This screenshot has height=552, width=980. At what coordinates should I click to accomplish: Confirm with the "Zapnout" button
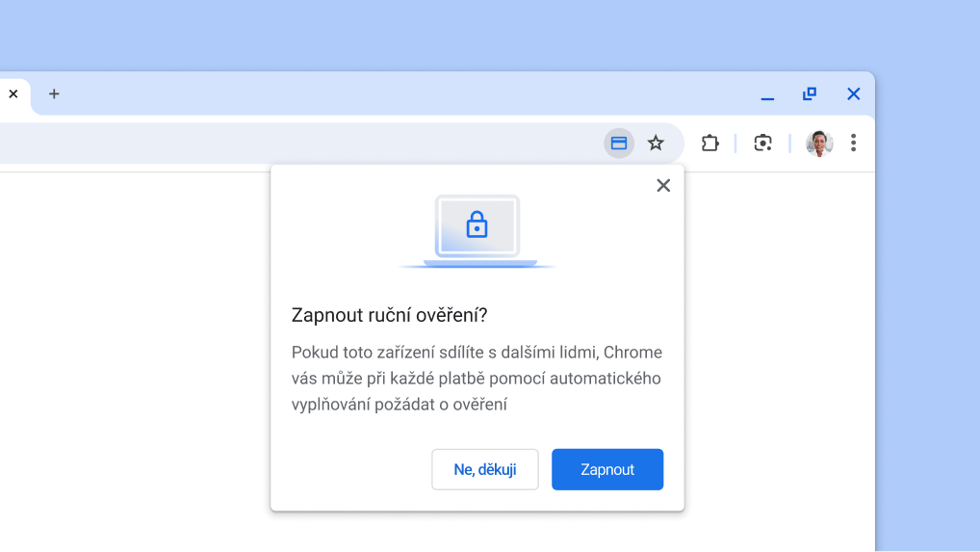(x=607, y=469)
